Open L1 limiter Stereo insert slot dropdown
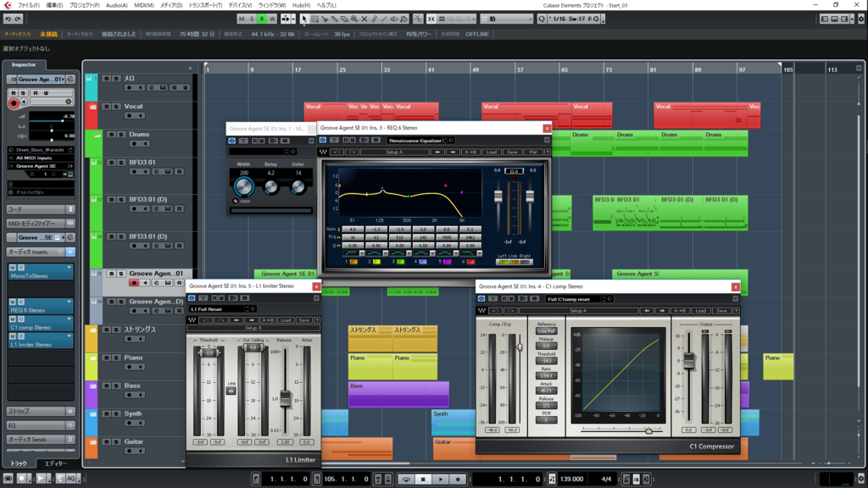 (70, 336)
